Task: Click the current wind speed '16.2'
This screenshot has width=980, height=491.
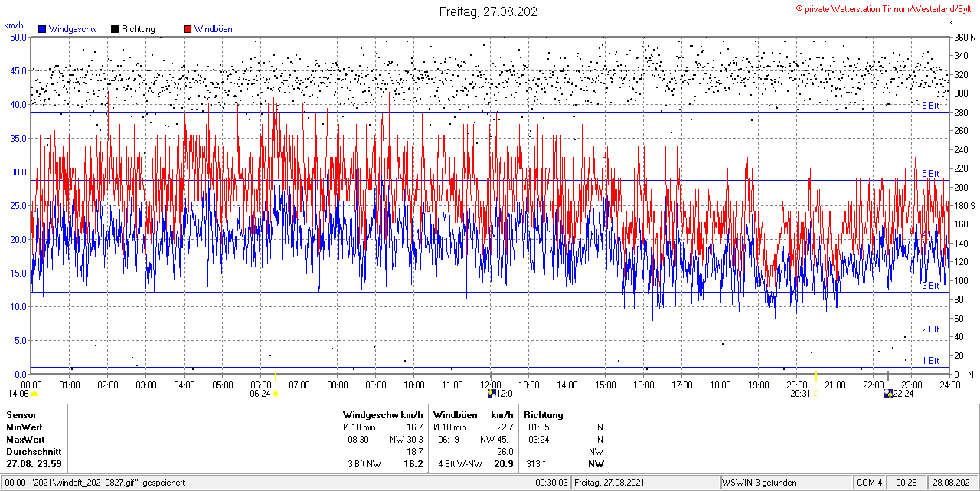Action: (413, 464)
